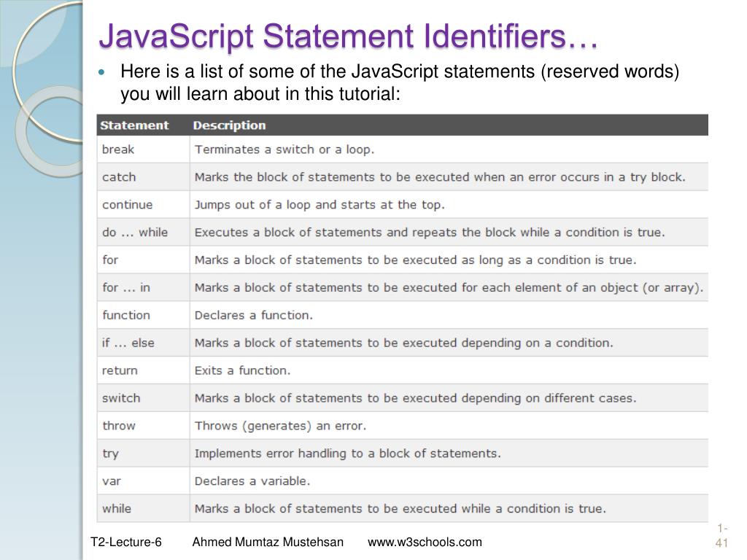The width and height of the screenshot is (747, 560).
Task: Click the 'switch' statement cell
Action: [x=121, y=398]
